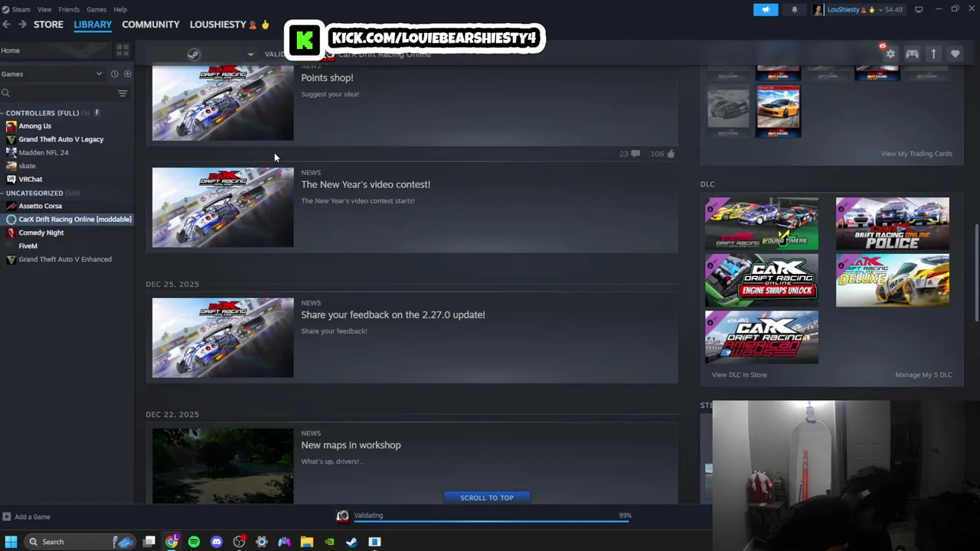Open File Explorer from taskbar

click(x=307, y=542)
